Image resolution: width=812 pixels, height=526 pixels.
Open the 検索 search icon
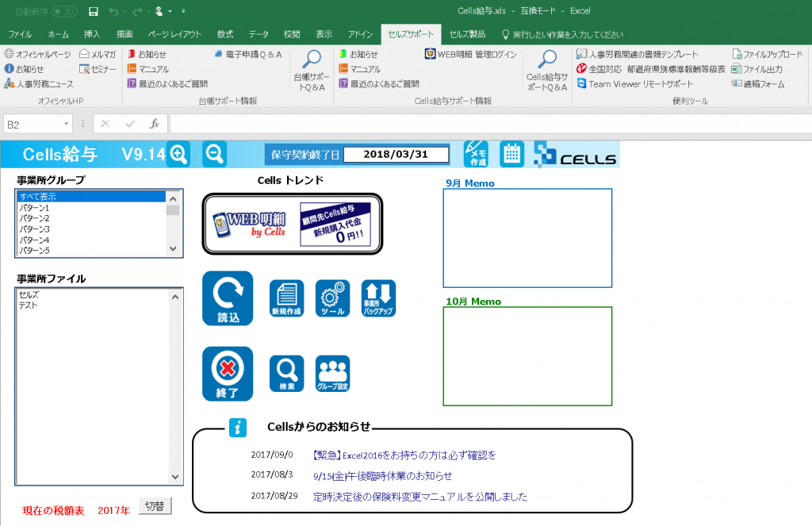[286, 374]
